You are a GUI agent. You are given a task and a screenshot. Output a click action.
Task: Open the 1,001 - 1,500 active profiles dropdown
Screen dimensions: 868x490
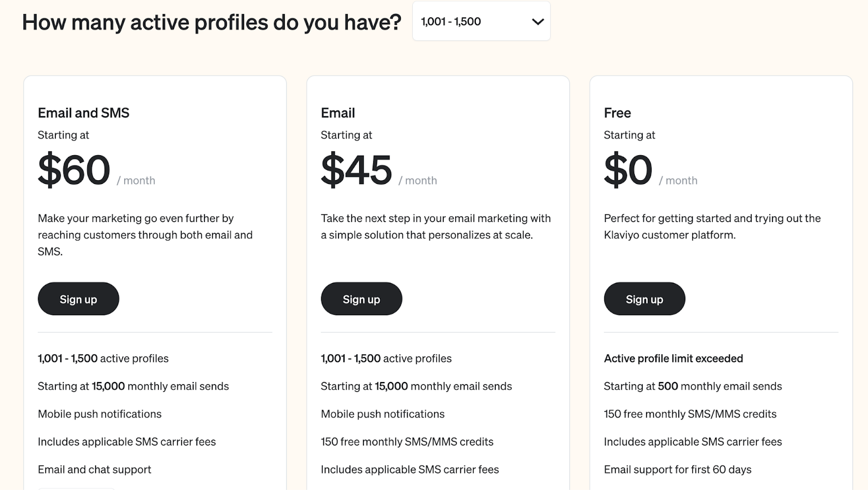(481, 22)
